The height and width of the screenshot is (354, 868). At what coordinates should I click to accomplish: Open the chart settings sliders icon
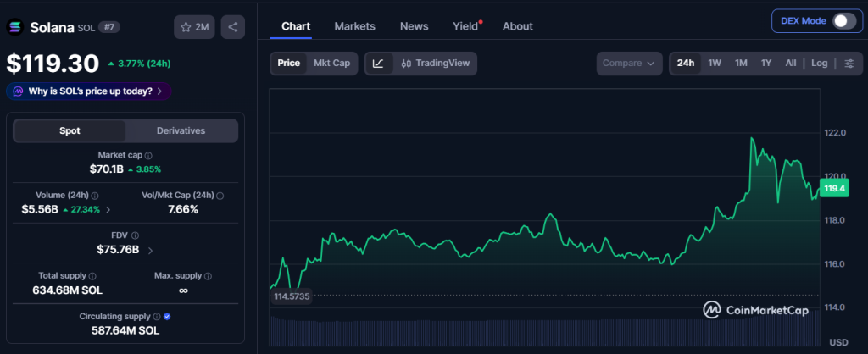849,63
